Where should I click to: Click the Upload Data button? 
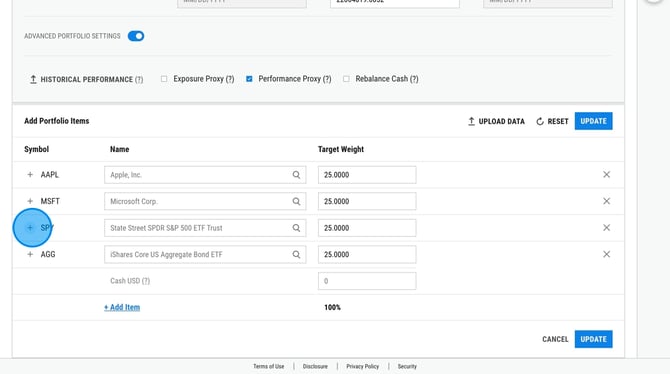coord(496,121)
